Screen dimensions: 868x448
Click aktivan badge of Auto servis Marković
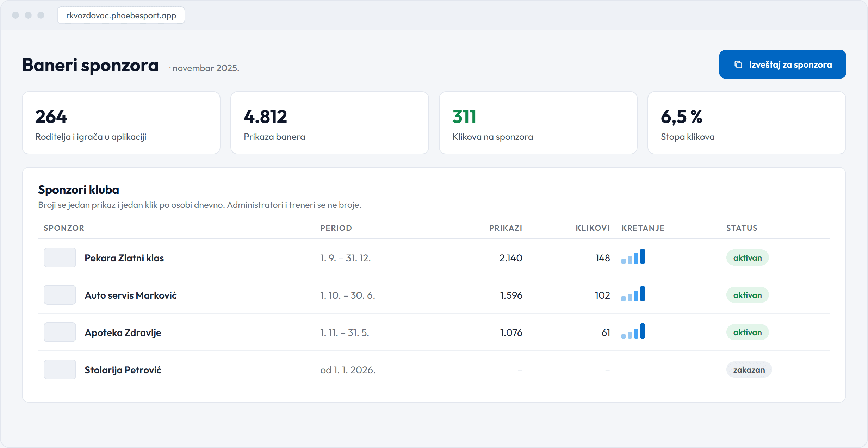[x=748, y=295]
